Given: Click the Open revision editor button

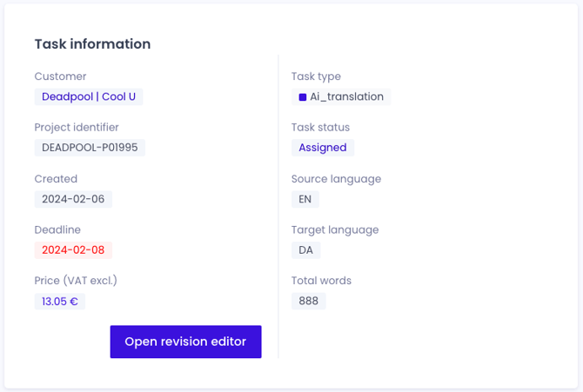Looking at the screenshot, I should click(185, 342).
